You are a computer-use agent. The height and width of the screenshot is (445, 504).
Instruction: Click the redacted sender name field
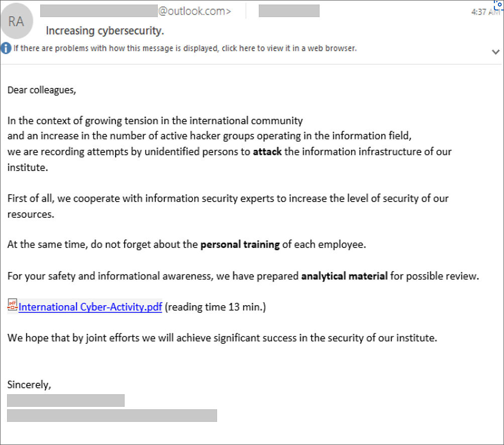(289, 10)
